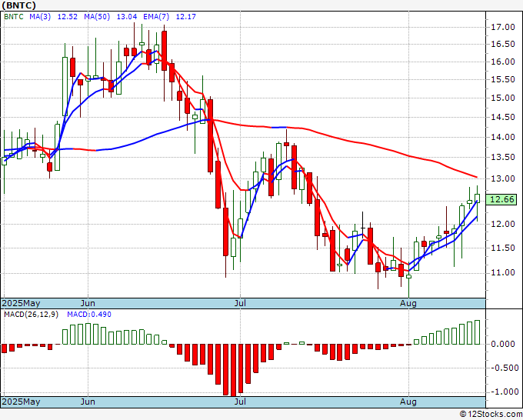Click the Aug label on price chart axis
Viewport: 523px width, 420px height.
tap(408, 303)
